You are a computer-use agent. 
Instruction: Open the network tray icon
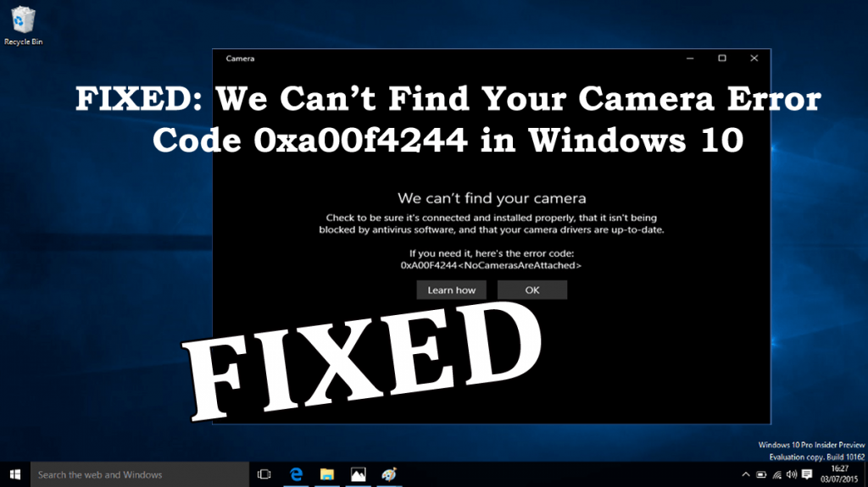776,474
